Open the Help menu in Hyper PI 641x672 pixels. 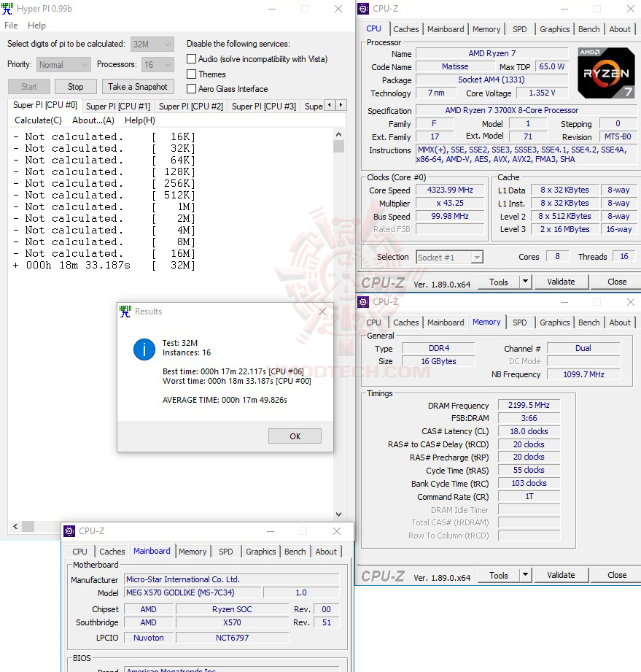(37, 26)
